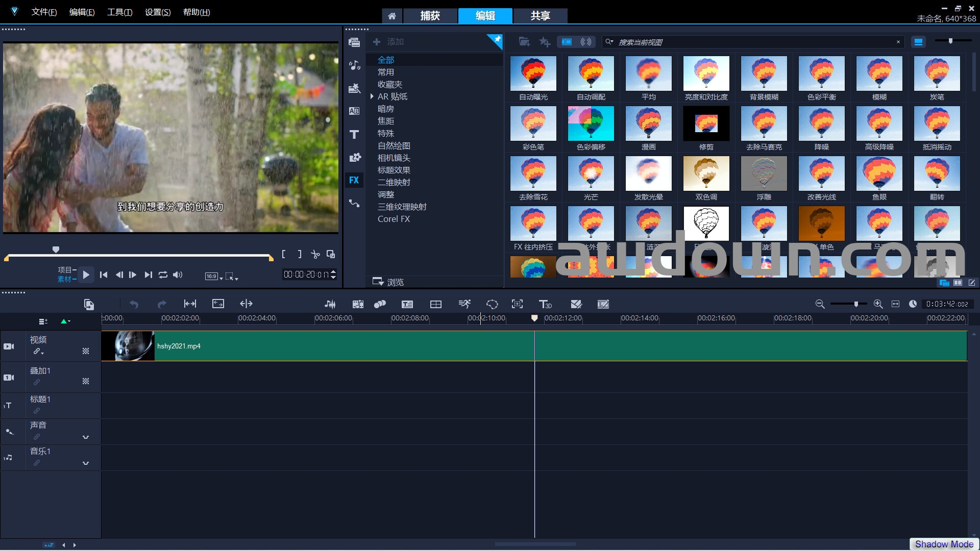Click the zoom in timeline icon
This screenshot has height=551, width=980.
pyautogui.click(x=878, y=304)
